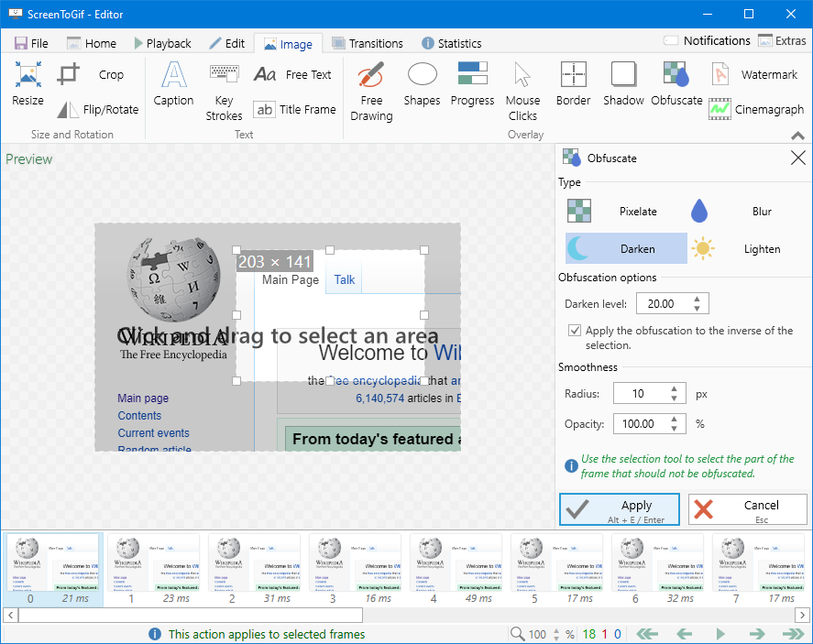Screen dimensions: 813x644
Task: Open the Progress overlay tool
Action: (x=472, y=84)
